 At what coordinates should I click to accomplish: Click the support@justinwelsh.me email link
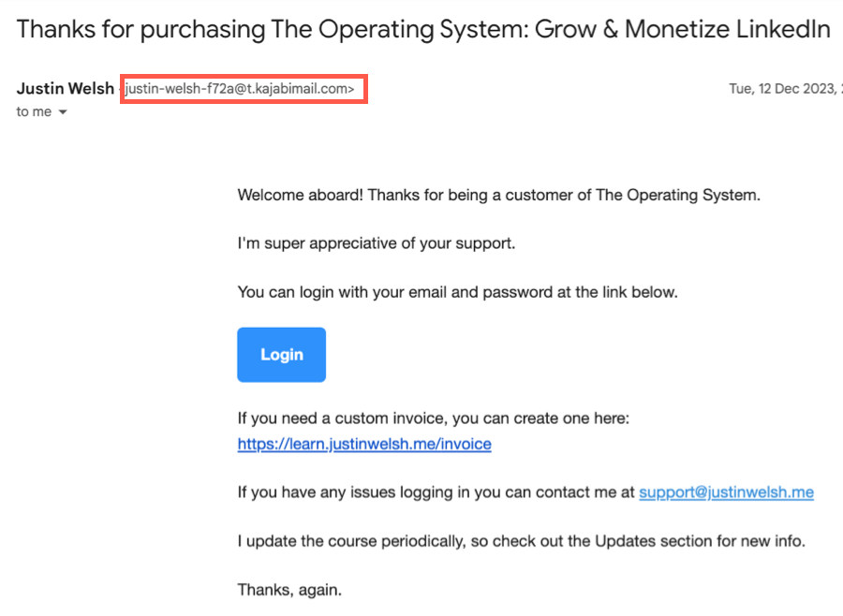tap(726, 492)
